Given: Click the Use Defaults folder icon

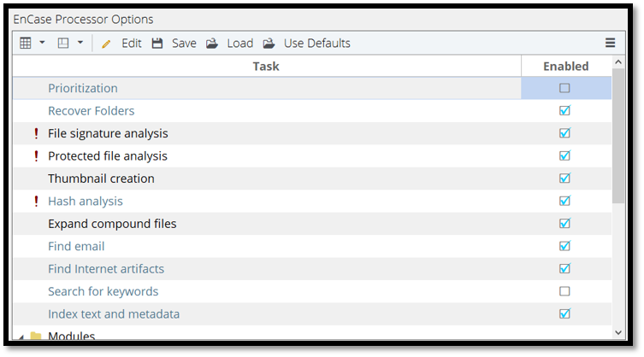Looking at the screenshot, I should point(269,44).
